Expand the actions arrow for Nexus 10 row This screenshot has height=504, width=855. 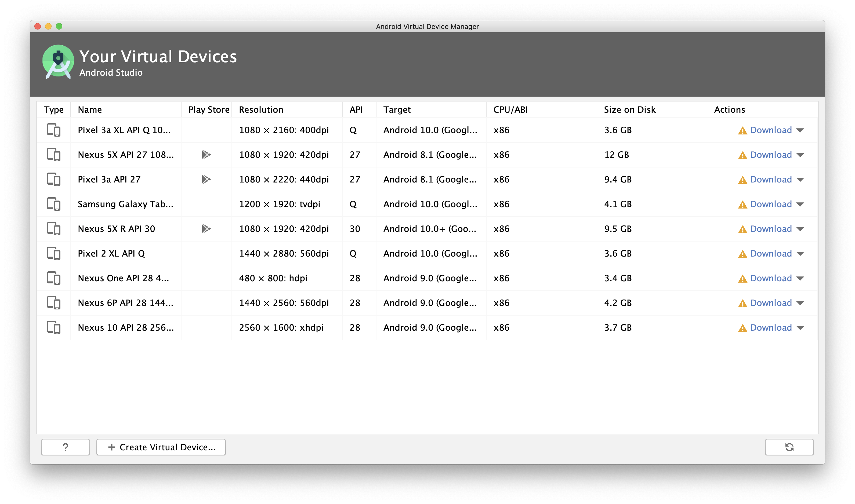click(x=800, y=328)
